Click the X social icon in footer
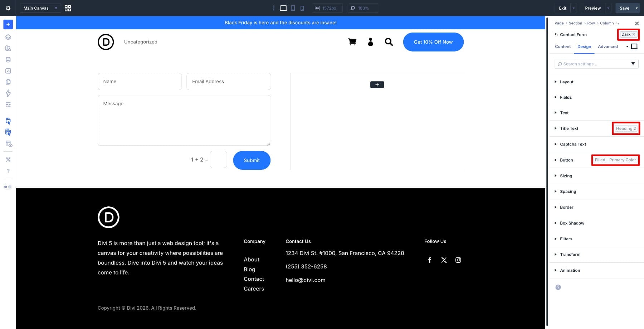The width and height of the screenshot is (644, 329). coord(444,260)
